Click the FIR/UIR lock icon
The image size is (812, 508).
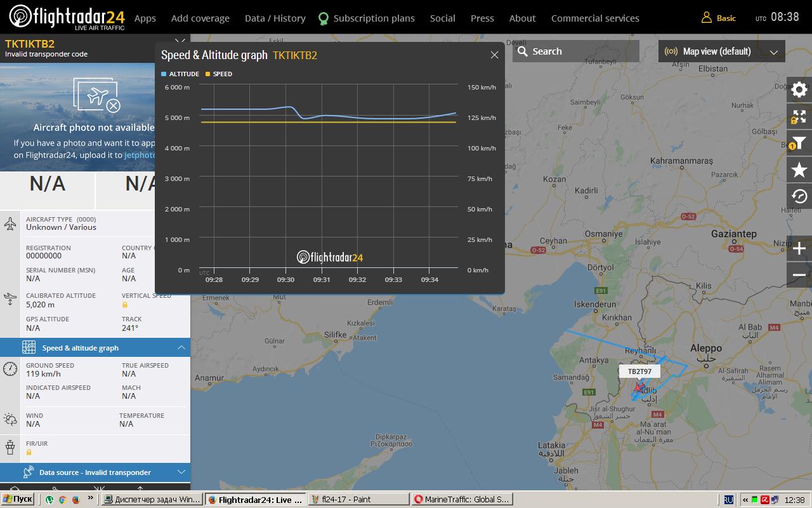coord(29,452)
